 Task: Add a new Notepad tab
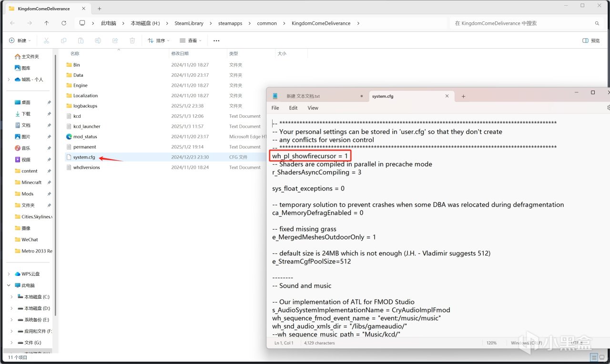coord(463,96)
